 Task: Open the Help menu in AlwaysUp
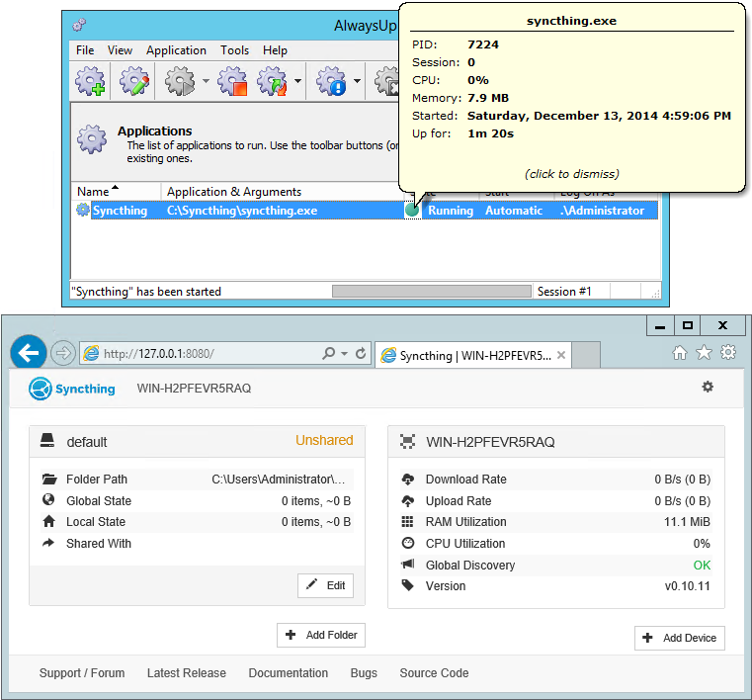click(x=275, y=50)
